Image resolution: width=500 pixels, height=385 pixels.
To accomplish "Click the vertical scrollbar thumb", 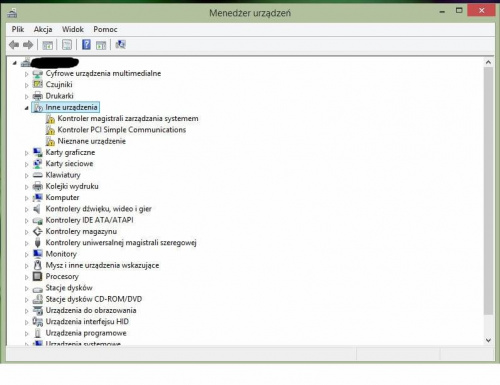I will pos(488,191).
